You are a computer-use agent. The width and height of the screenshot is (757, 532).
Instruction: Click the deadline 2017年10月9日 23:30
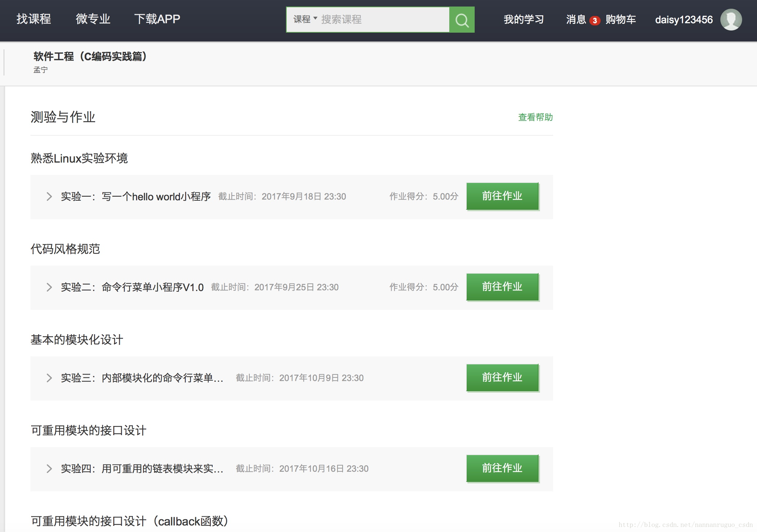coord(321,378)
